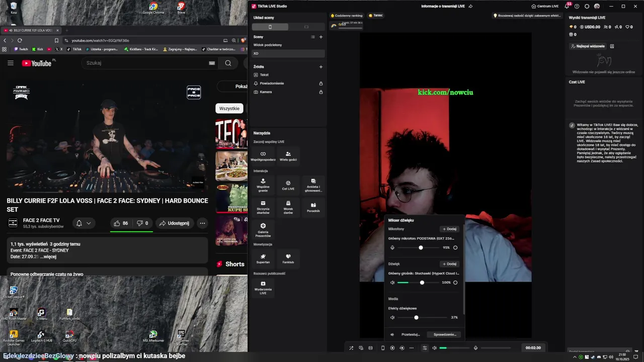Image resolution: width=644 pixels, height=362 pixels.
Task: Toggle lock on the Powiadomienie source
Action: coord(321,83)
